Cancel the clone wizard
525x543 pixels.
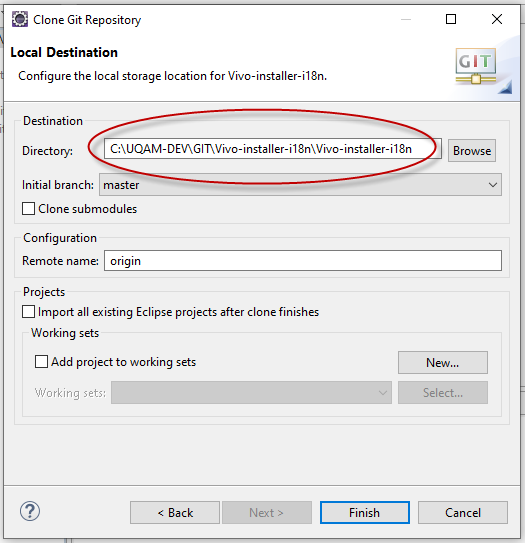click(463, 513)
